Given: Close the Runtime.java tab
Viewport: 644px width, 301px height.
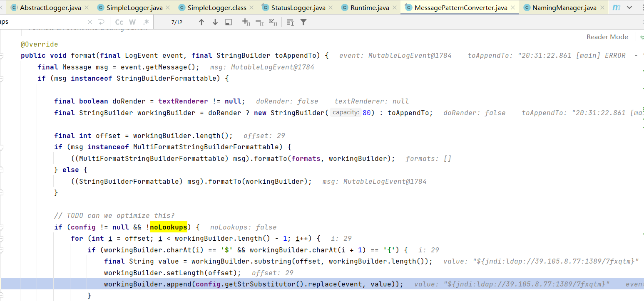Looking at the screenshot, I should coord(394,7).
